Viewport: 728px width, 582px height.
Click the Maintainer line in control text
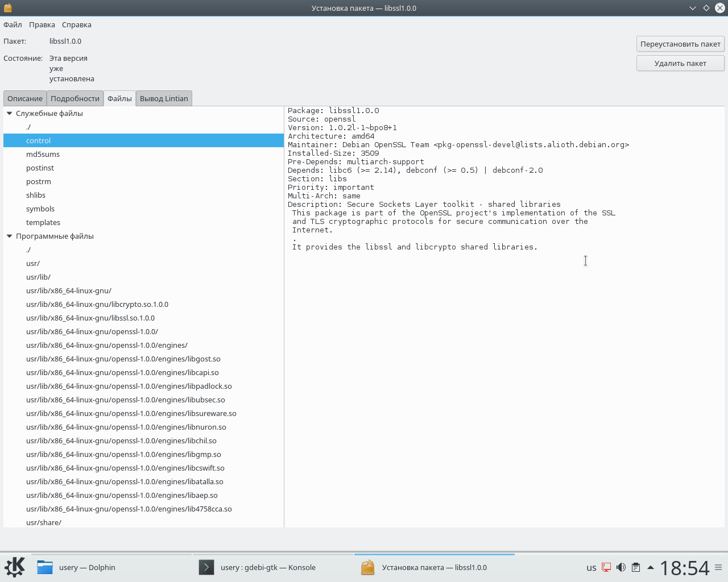458,144
